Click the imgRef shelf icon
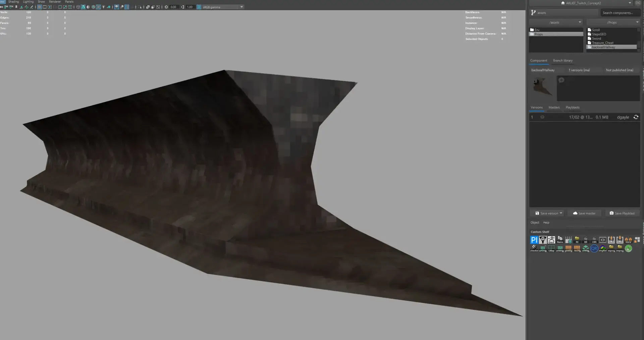The height and width of the screenshot is (340, 644). tap(603, 249)
